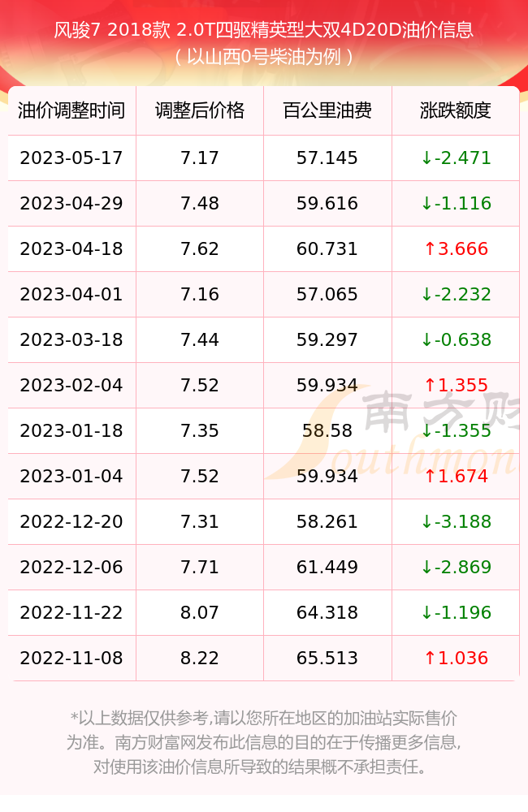Click the 涨跌额度 column header
Viewport: 528px width, 812px height.
coord(456,110)
